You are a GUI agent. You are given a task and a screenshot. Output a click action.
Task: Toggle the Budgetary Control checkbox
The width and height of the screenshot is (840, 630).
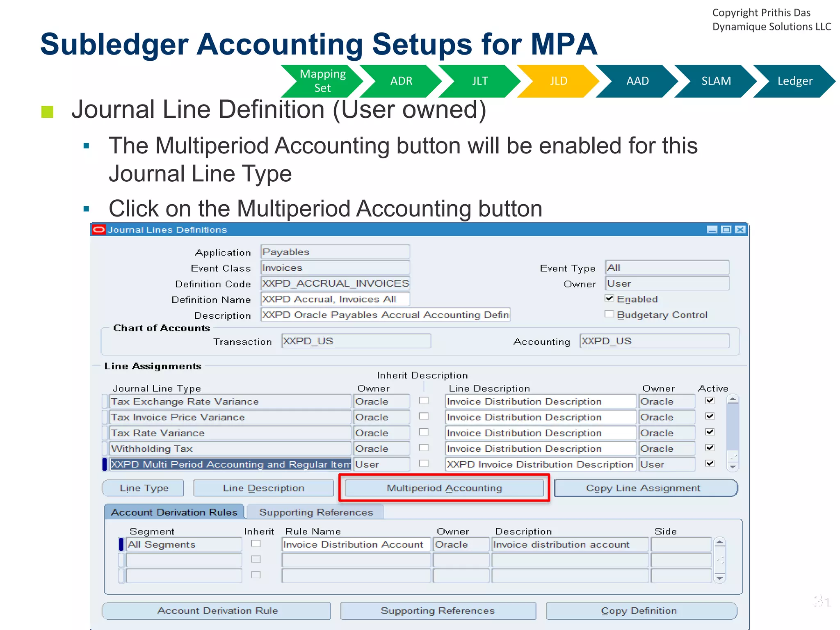tap(609, 314)
